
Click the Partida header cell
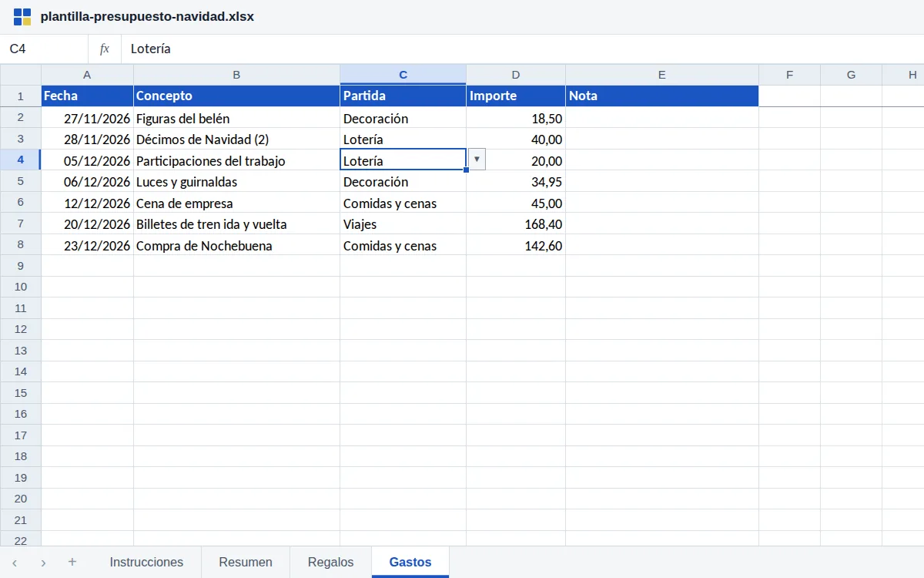click(403, 96)
